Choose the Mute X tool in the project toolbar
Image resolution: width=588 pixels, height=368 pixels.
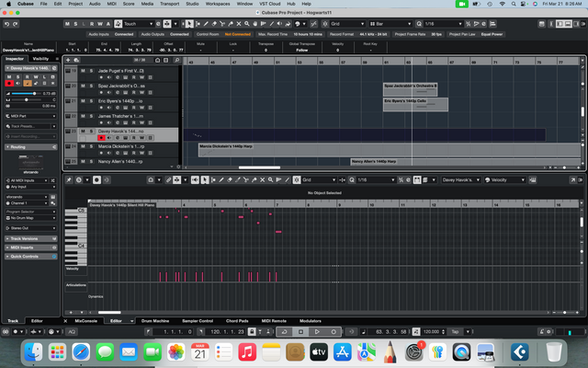(x=239, y=24)
